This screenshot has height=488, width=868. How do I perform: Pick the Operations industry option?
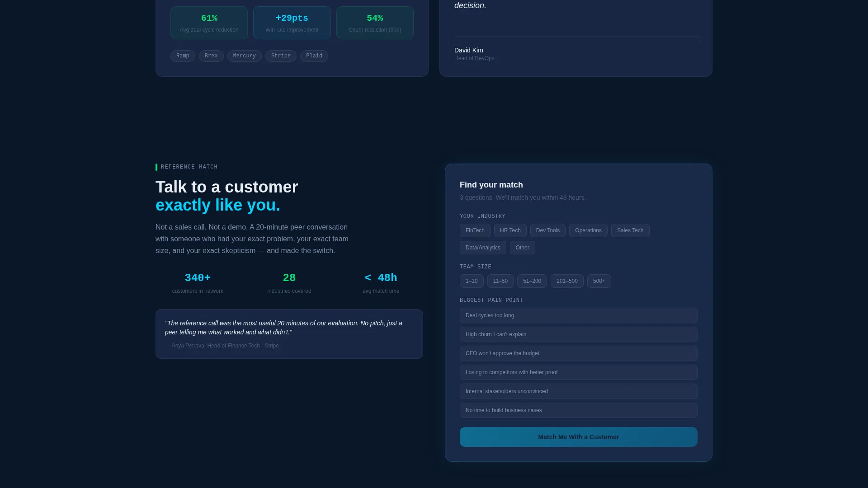[588, 230]
